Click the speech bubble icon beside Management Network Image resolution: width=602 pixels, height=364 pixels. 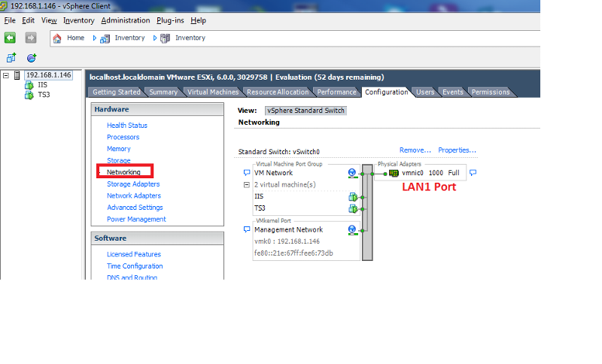247,229
